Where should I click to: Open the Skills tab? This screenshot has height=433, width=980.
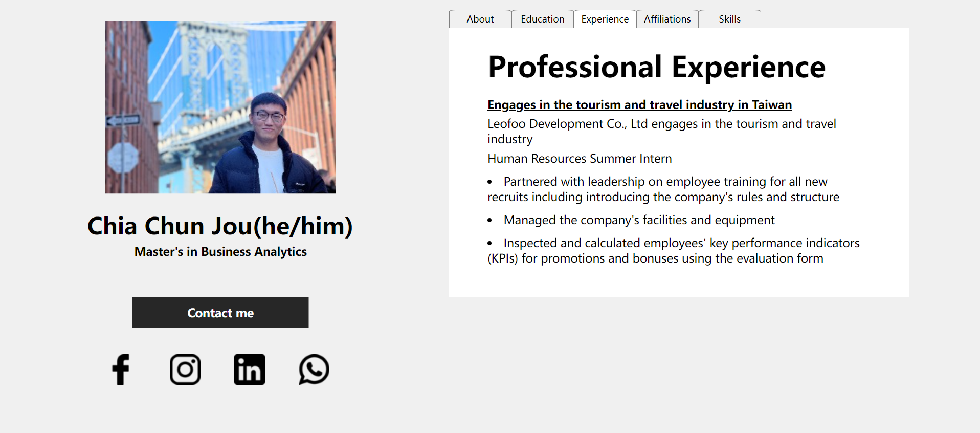[x=729, y=19]
